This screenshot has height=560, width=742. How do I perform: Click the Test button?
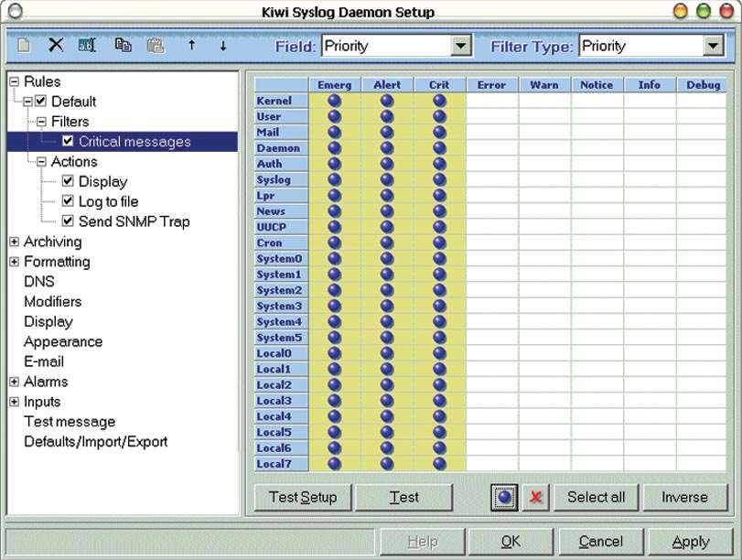click(x=403, y=497)
